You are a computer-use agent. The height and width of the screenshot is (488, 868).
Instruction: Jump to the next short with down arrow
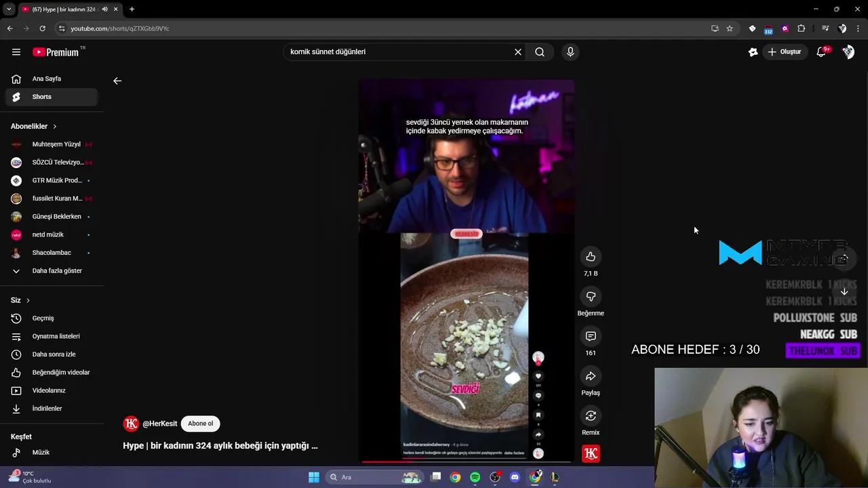click(844, 291)
